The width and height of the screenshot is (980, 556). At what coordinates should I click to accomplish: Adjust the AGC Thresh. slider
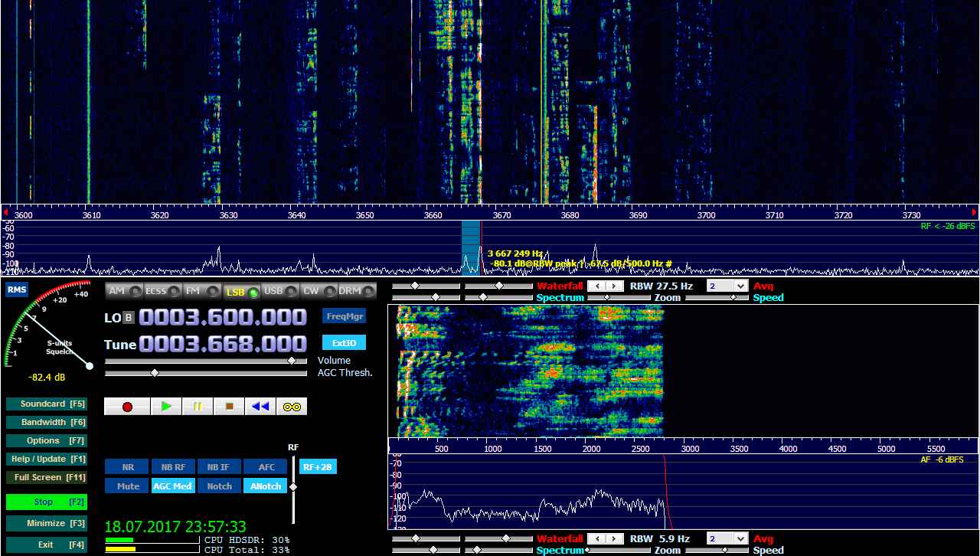tap(207, 373)
